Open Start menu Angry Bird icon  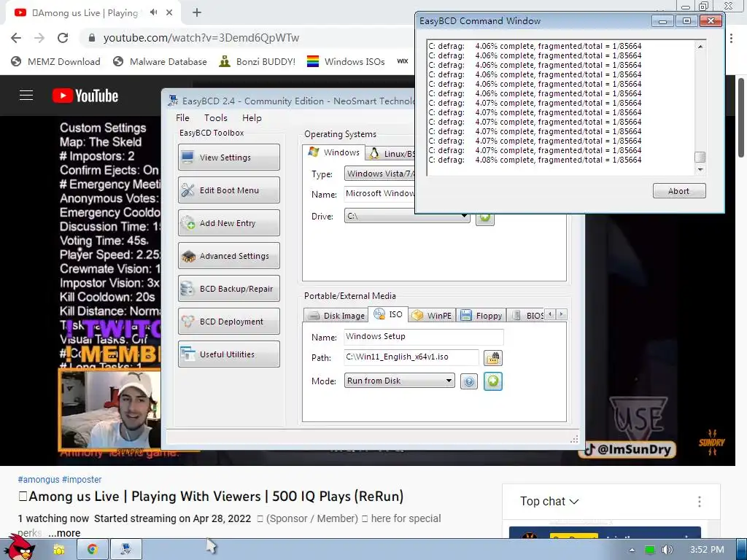19,547
